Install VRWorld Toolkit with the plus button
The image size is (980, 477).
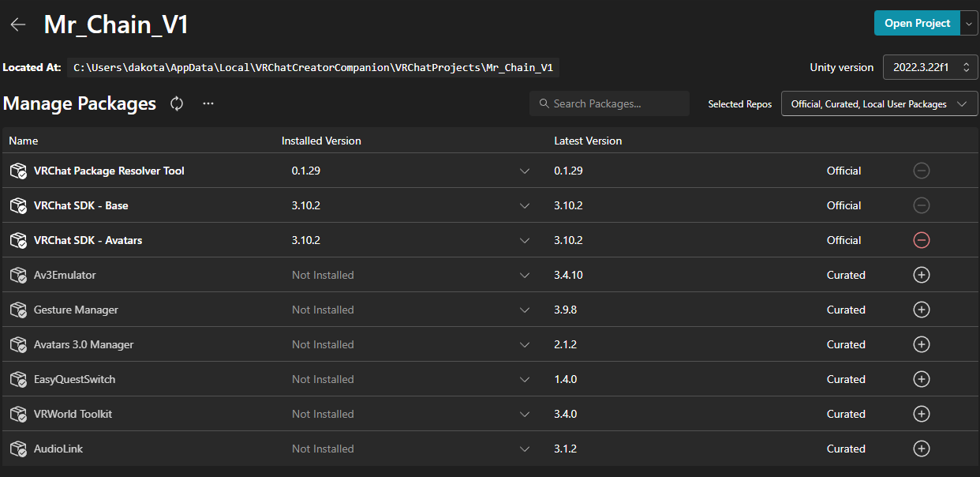[921, 414]
